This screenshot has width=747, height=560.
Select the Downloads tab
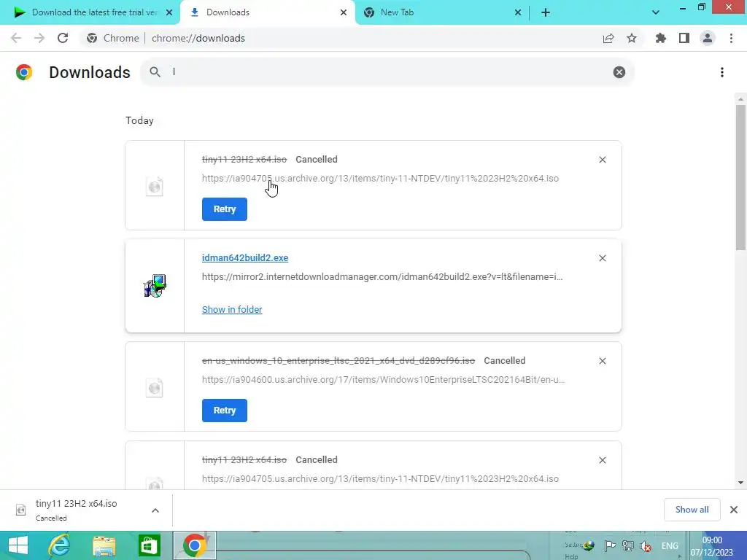(267, 12)
